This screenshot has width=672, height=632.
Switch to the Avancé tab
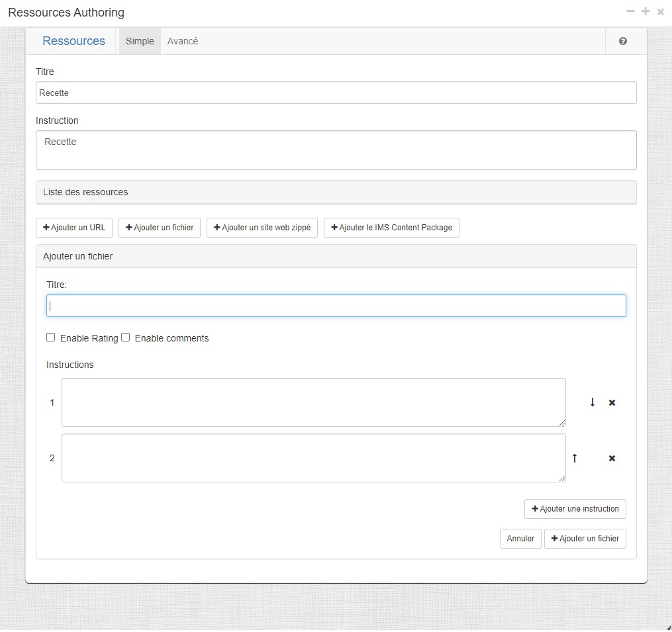point(183,41)
